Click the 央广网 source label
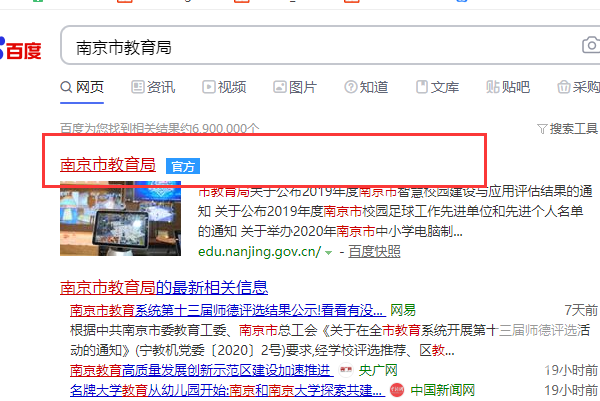The width and height of the screenshot is (600, 401). click(x=378, y=370)
